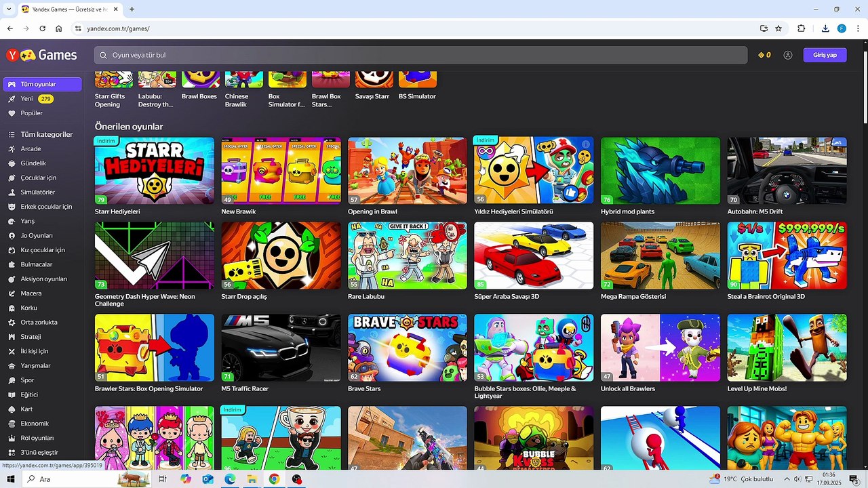Open the Autobahn: M5 Drift thumbnail
868x488 pixels.
coord(787,171)
